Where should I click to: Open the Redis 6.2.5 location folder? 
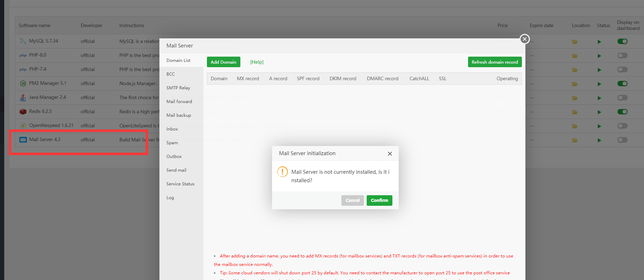click(575, 112)
